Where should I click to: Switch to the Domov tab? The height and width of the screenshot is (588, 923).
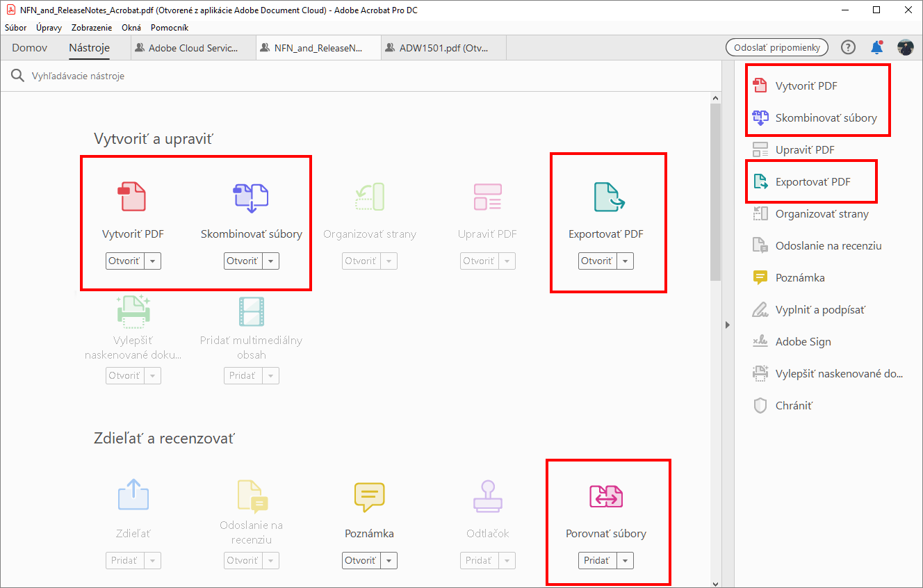[x=30, y=48]
